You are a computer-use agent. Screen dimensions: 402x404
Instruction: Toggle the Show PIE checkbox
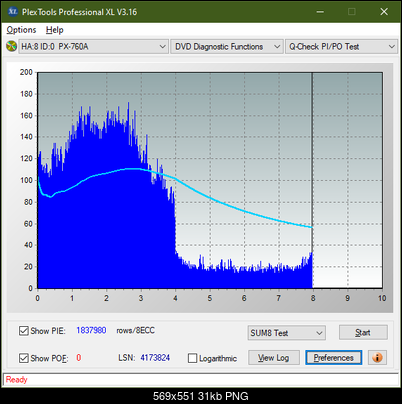pyautogui.click(x=24, y=331)
